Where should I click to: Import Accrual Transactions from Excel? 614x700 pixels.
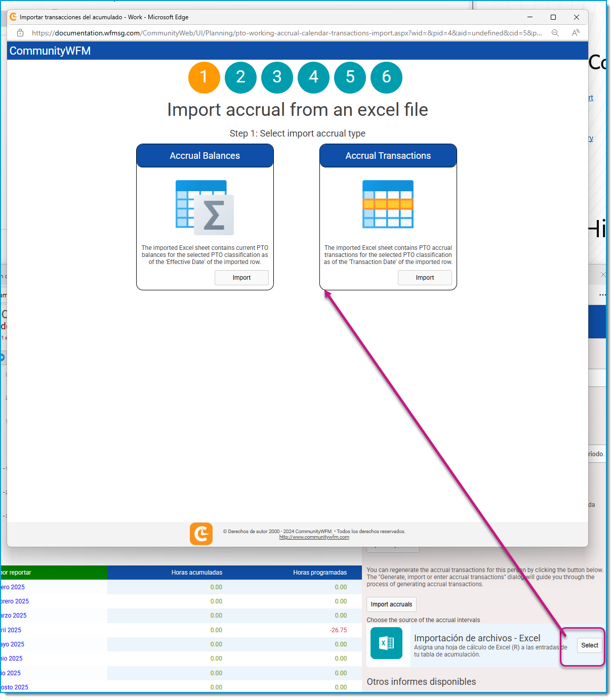click(x=425, y=278)
